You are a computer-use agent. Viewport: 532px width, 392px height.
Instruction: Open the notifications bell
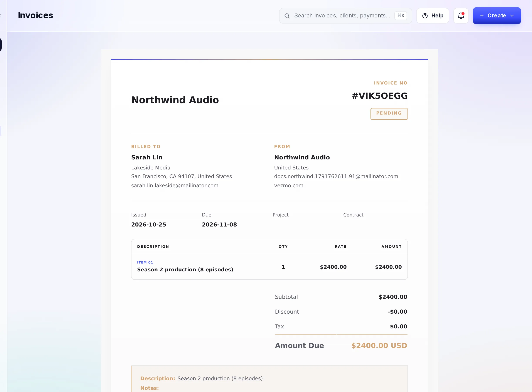pyautogui.click(x=461, y=16)
